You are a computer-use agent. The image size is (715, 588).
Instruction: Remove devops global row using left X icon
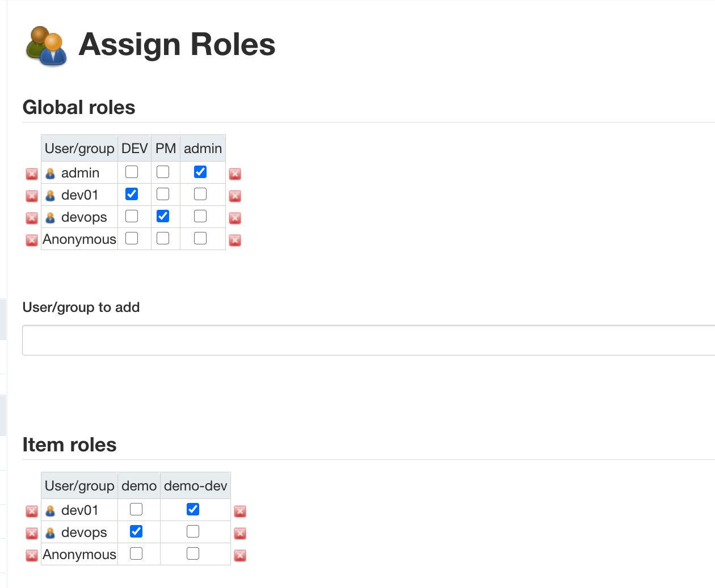(x=32, y=218)
